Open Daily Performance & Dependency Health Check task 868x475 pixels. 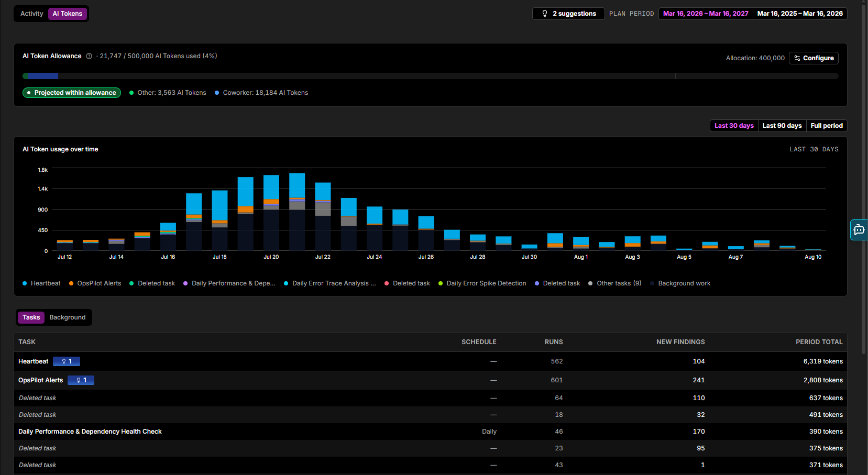(x=90, y=432)
